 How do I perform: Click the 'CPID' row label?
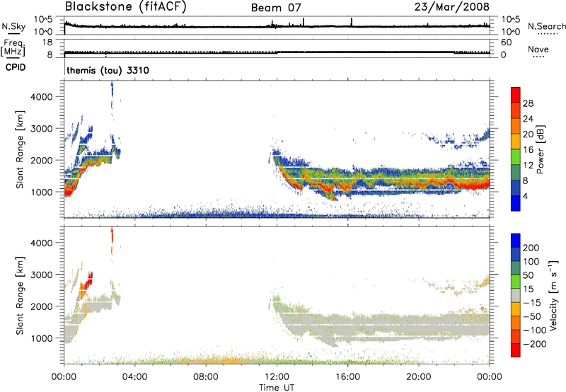pyautogui.click(x=16, y=67)
